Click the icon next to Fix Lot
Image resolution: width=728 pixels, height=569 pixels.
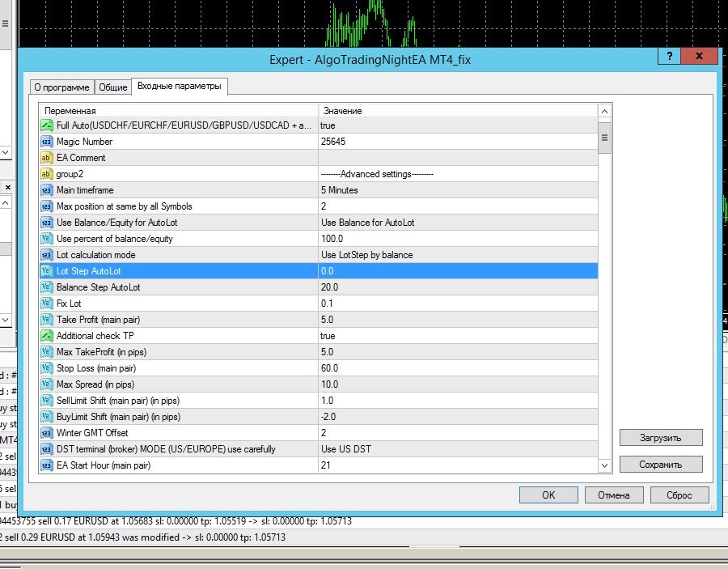(x=46, y=304)
